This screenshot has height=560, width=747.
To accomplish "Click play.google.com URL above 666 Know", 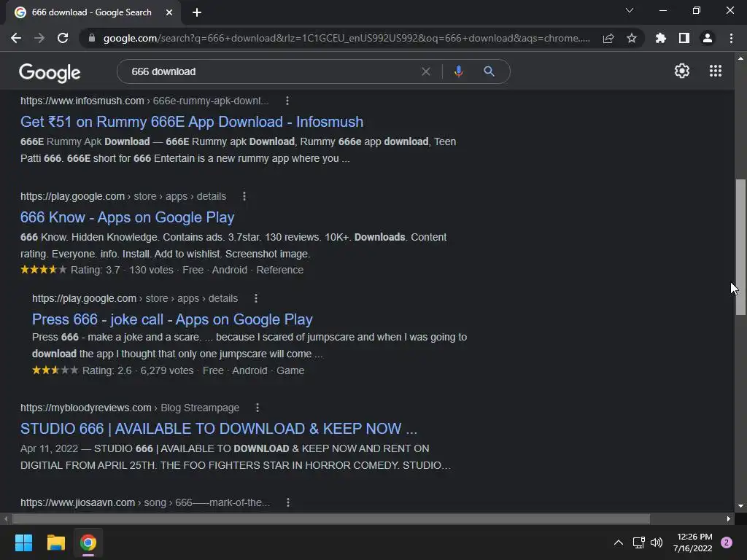I will pos(123,196).
